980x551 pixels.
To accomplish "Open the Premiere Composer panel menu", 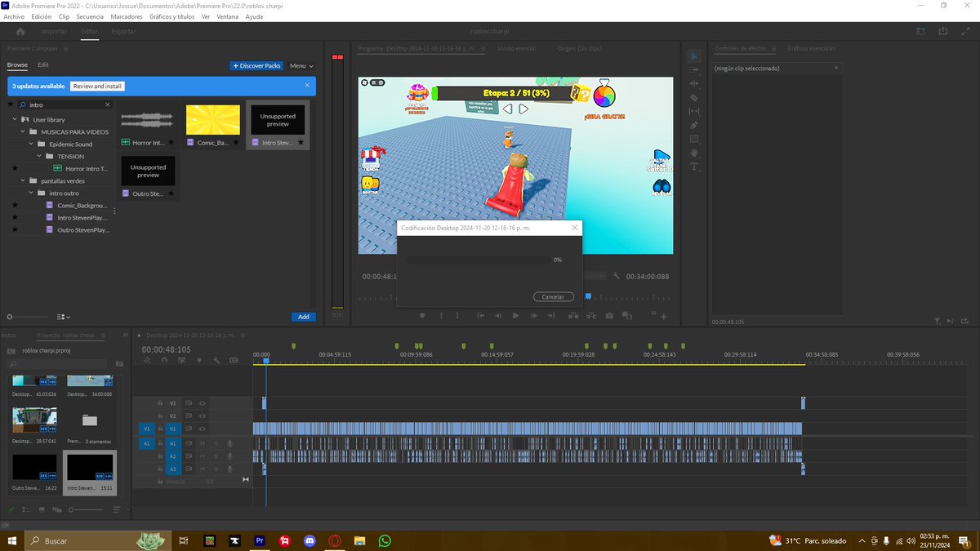I will (x=66, y=48).
